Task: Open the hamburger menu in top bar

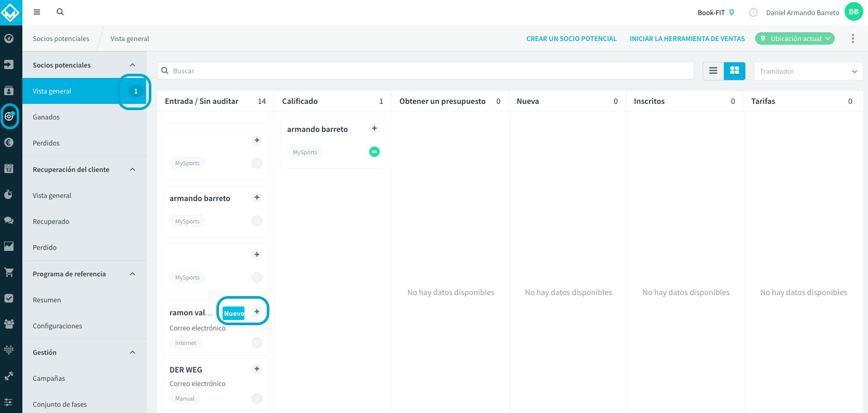Action: pos(37,12)
